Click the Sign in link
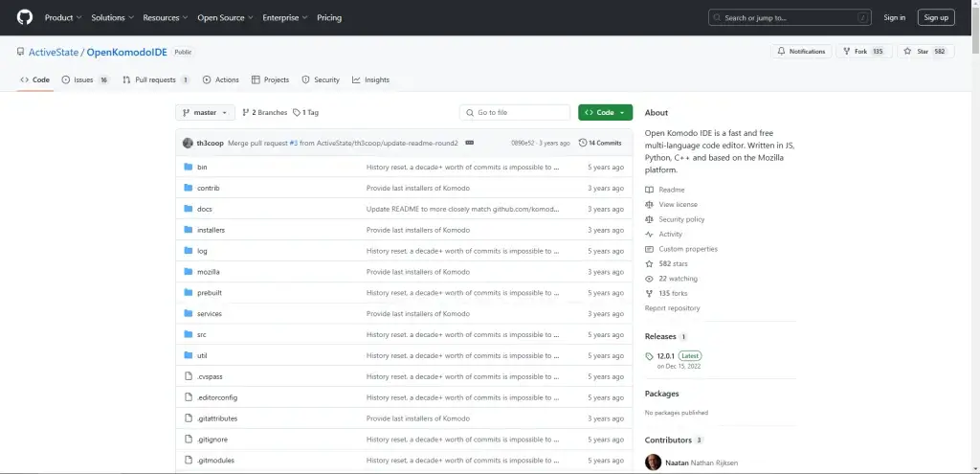Viewport: 980px width, 474px height. (895, 17)
